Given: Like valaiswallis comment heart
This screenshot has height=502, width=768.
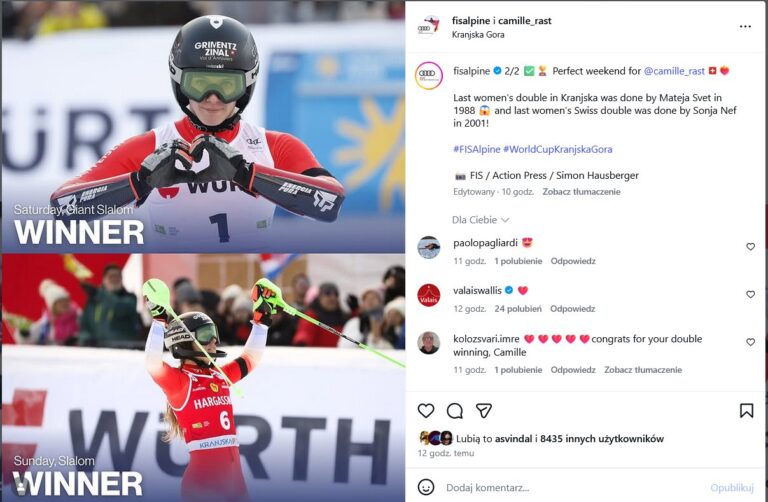Looking at the screenshot, I should click(x=750, y=294).
